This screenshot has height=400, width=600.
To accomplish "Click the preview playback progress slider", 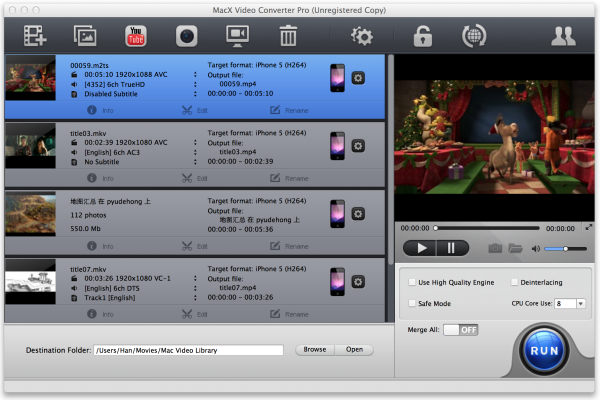I will 487,228.
